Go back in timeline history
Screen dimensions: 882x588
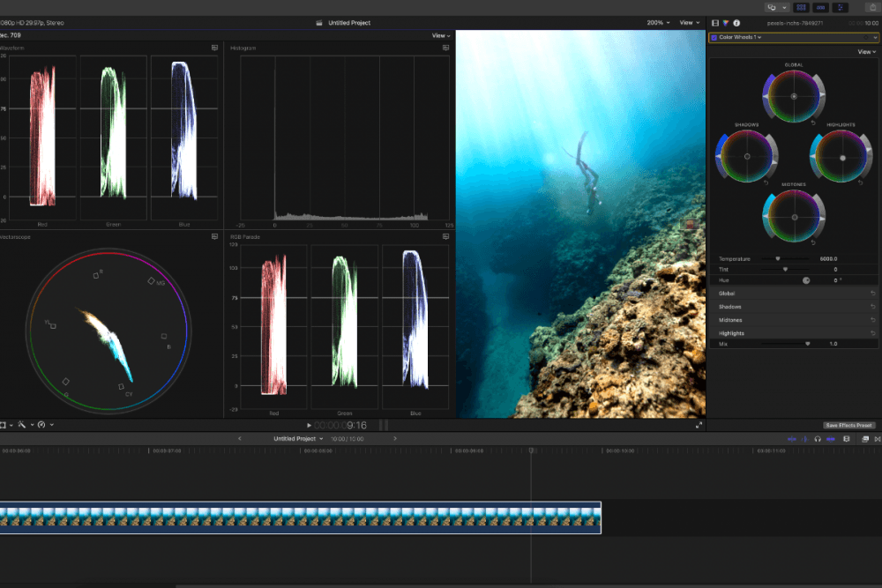point(240,438)
